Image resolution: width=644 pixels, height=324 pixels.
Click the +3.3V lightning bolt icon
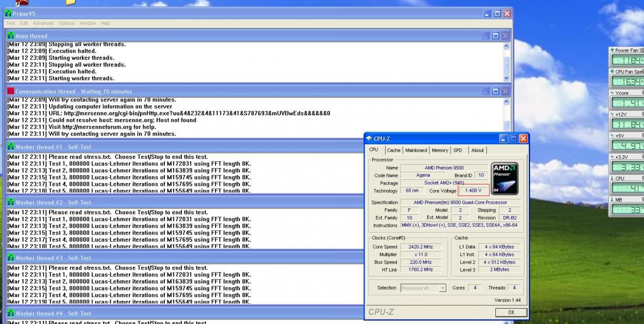pyautogui.click(x=612, y=157)
